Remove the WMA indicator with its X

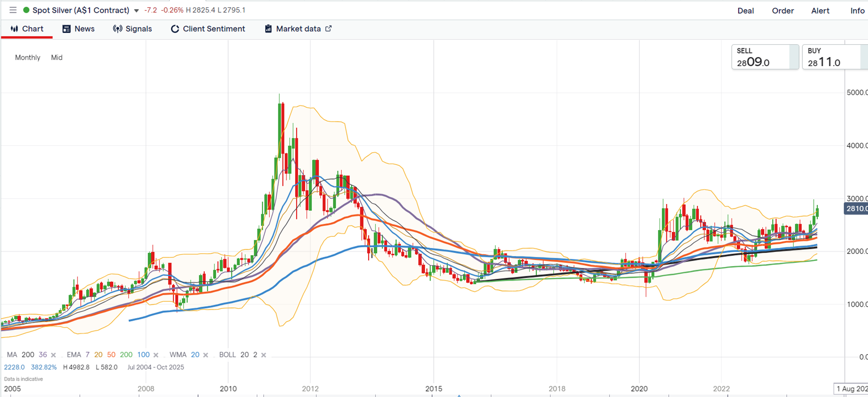coord(206,355)
